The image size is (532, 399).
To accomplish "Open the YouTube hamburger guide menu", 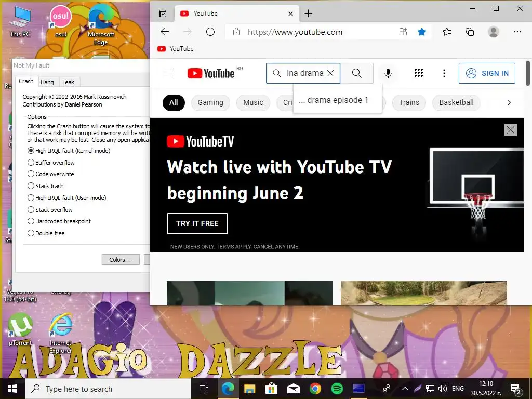I will pyautogui.click(x=169, y=73).
